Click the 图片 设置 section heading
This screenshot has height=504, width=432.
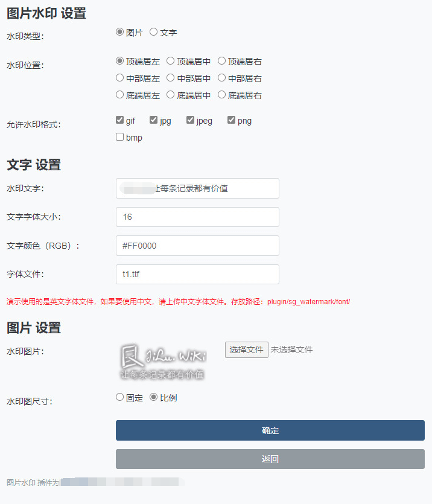(34, 328)
